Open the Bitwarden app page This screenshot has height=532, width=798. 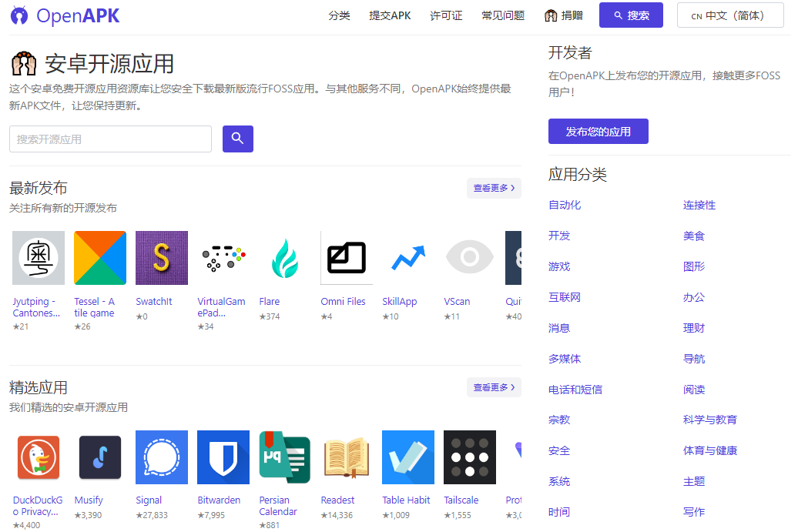[x=223, y=457]
